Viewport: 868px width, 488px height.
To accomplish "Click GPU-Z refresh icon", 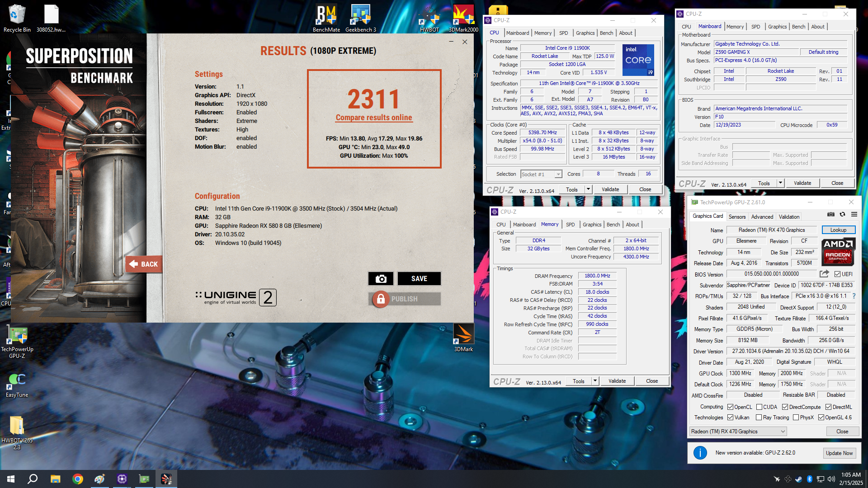I will [842, 214].
